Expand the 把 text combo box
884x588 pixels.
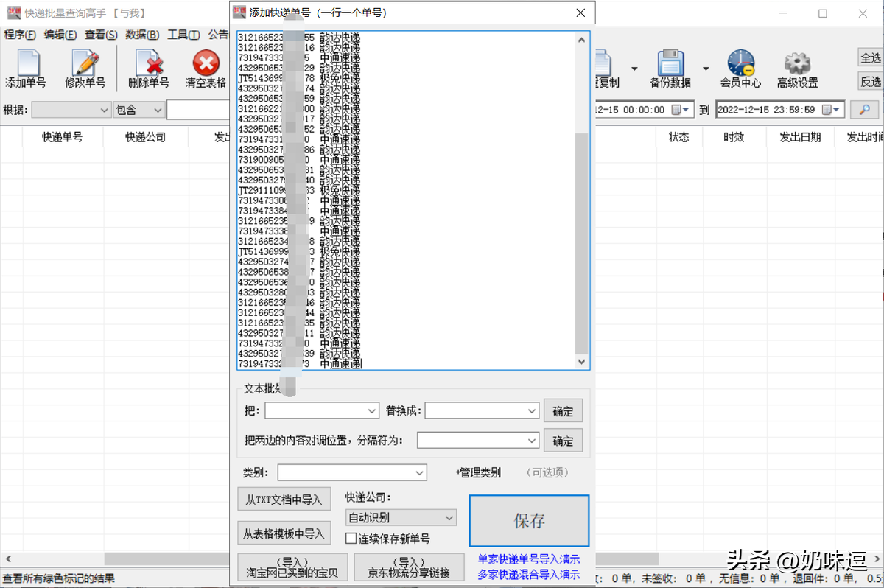point(371,410)
